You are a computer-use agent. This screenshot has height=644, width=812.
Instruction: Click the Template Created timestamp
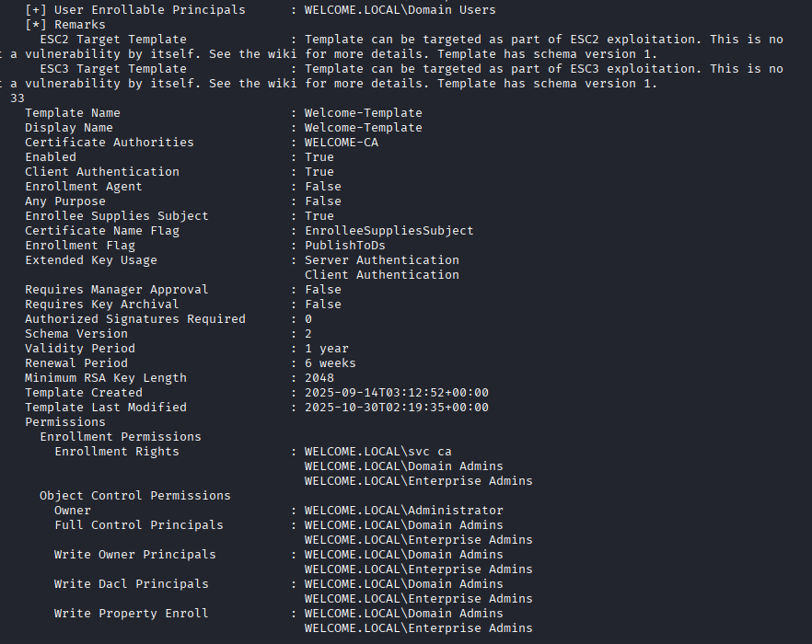[x=396, y=393]
